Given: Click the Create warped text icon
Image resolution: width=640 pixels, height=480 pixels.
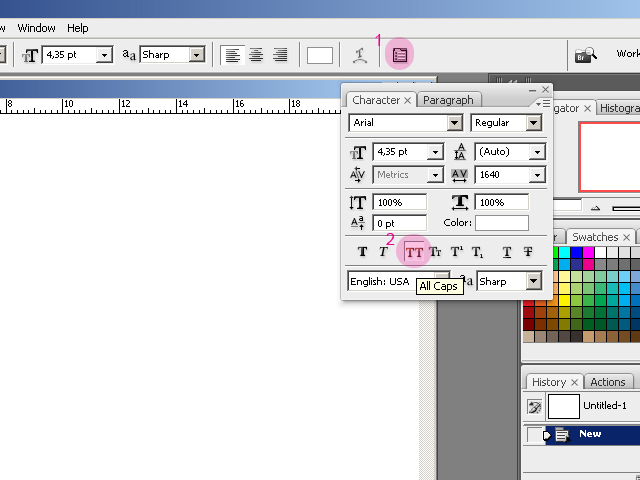Looking at the screenshot, I should coord(359,56).
